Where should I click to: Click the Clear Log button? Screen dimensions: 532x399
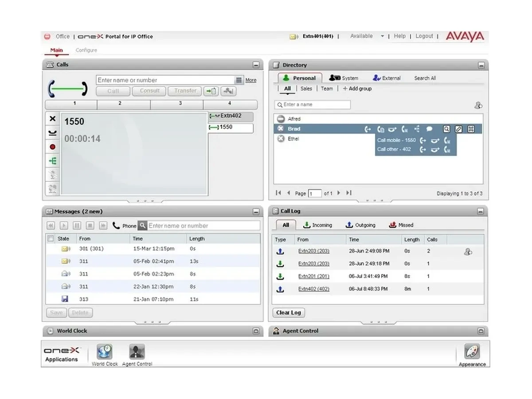click(289, 313)
